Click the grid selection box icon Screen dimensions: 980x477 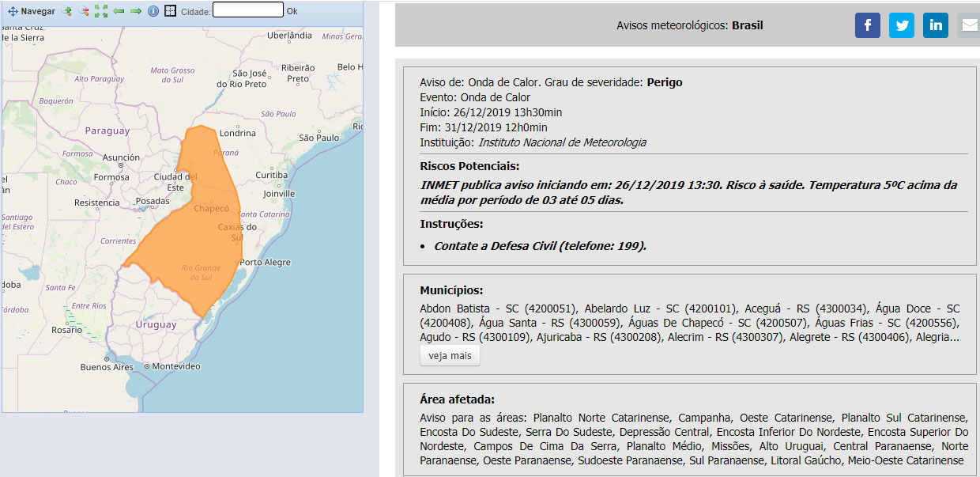(170, 11)
